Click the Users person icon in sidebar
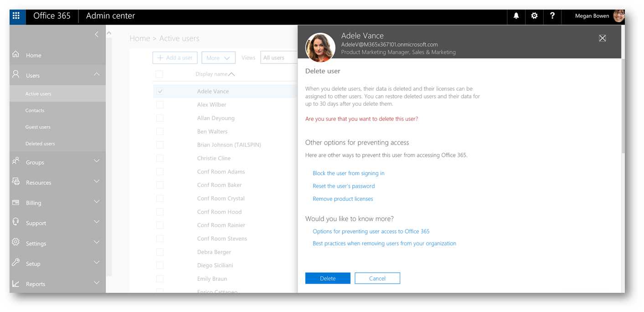Screen dimensions: 644x312 coord(16,74)
